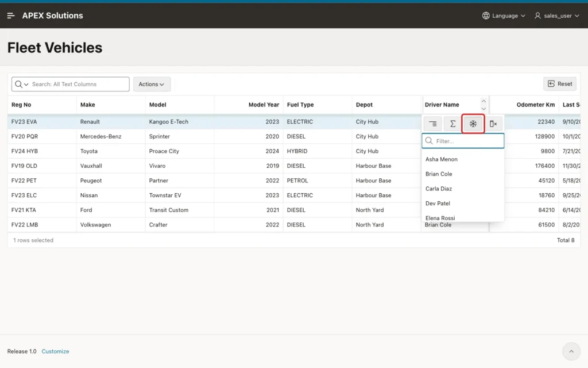Click the Aggregate sigma icon
The height and width of the screenshot is (368, 588).
click(452, 124)
